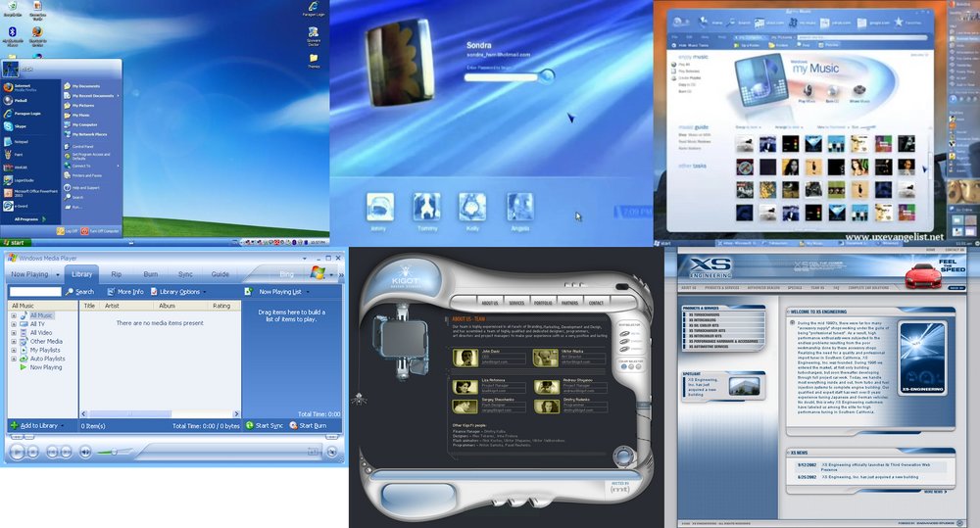Open My Pictures in Start menu
This screenshot has width=980, height=528.
79,106
